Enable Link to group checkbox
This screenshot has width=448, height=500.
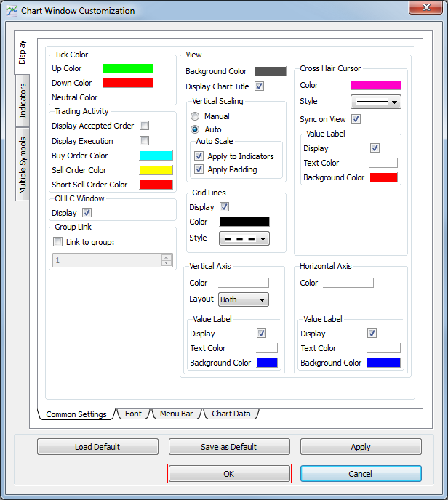pyautogui.click(x=58, y=242)
